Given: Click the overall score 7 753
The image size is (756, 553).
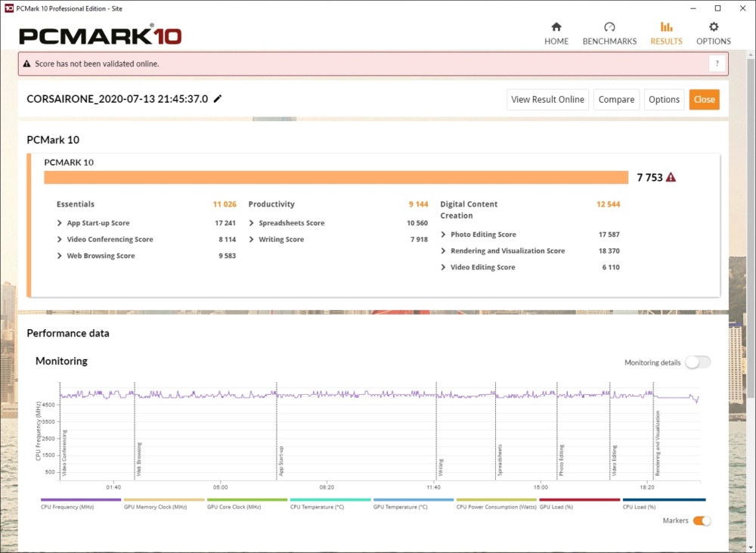Looking at the screenshot, I should point(650,178).
